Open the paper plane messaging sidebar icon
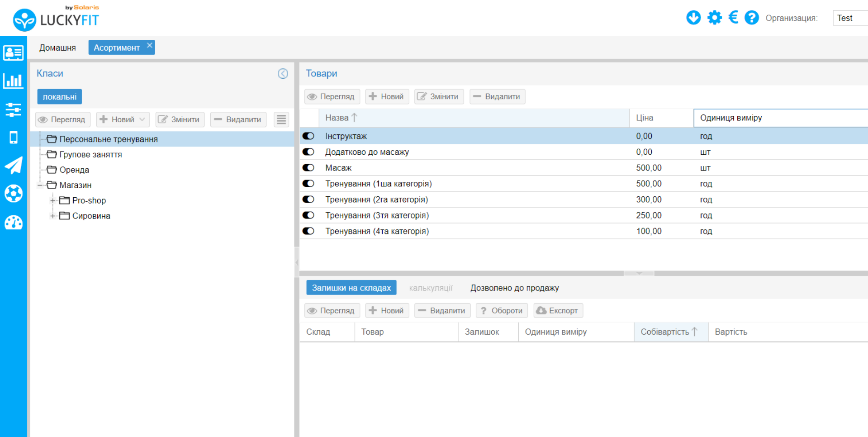 click(x=13, y=165)
